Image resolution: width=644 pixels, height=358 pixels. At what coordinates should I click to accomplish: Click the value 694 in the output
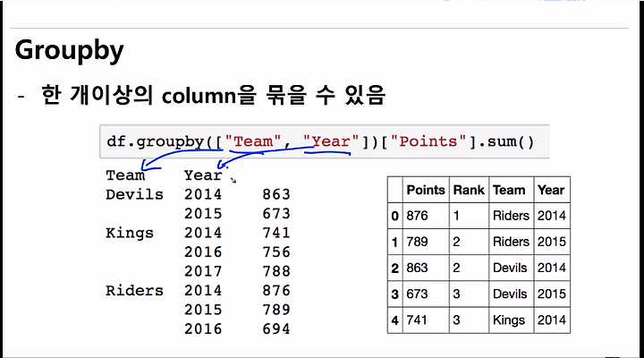[x=276, y=328]
